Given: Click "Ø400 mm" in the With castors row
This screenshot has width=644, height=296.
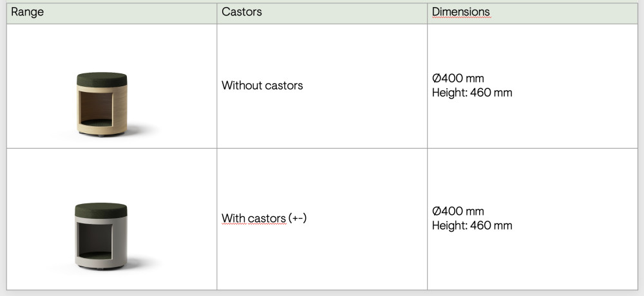Looking at the screenshot, I should point(458,211).
